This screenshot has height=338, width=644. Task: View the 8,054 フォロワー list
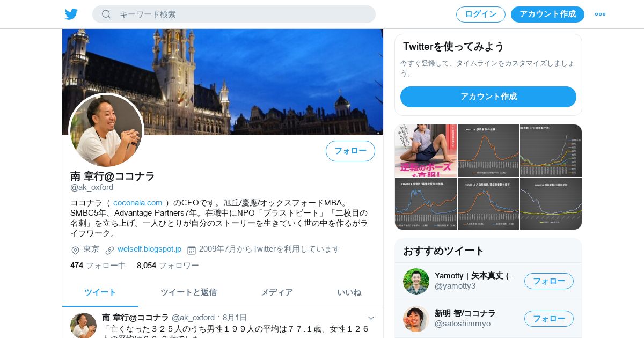pyautogui.click(x=168, y=266)
